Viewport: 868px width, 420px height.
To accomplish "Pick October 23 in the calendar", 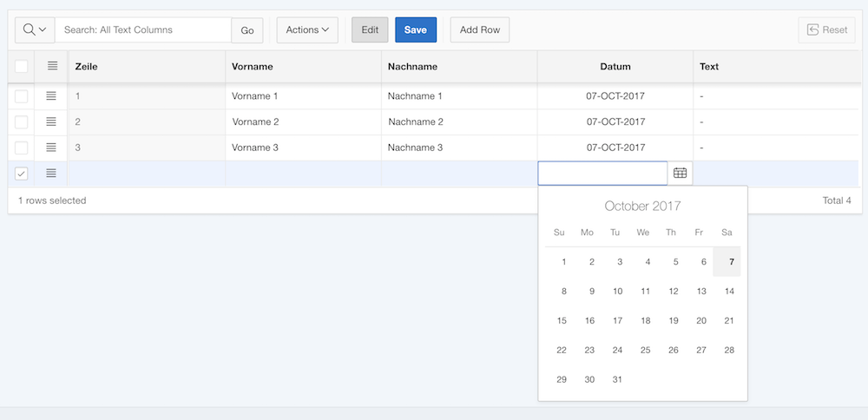I will pyautogui.click(x=587, y=350).
